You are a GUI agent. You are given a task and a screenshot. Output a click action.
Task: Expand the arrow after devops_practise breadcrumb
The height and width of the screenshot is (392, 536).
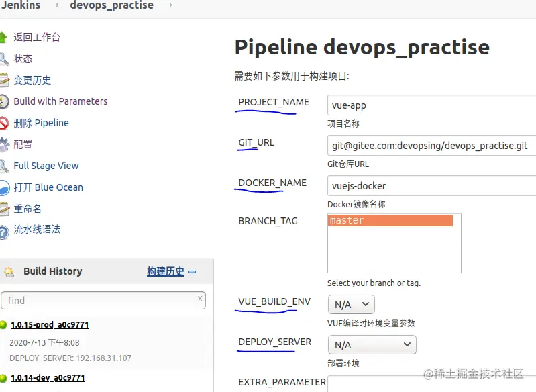pyautogui.click(x=171, y=5)
